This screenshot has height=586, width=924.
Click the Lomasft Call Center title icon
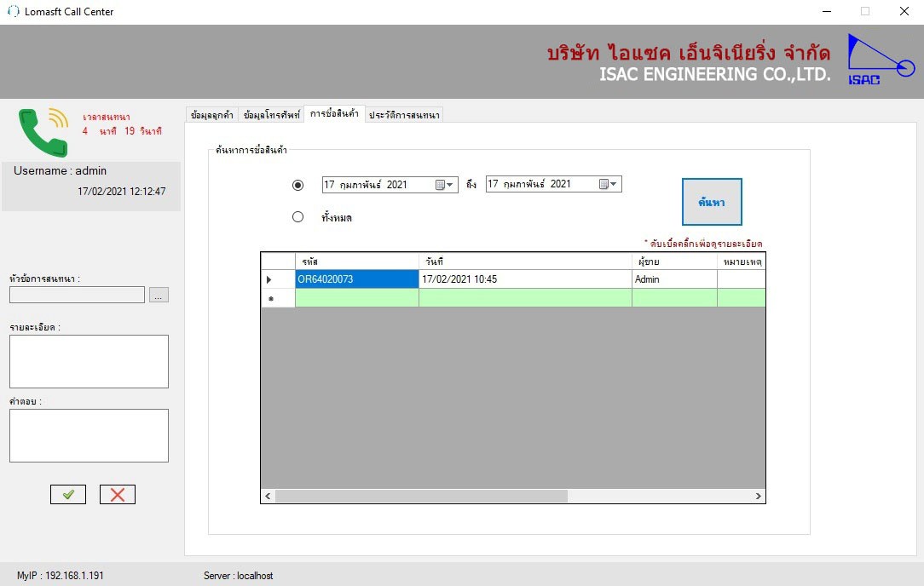[x=13, y=12]
